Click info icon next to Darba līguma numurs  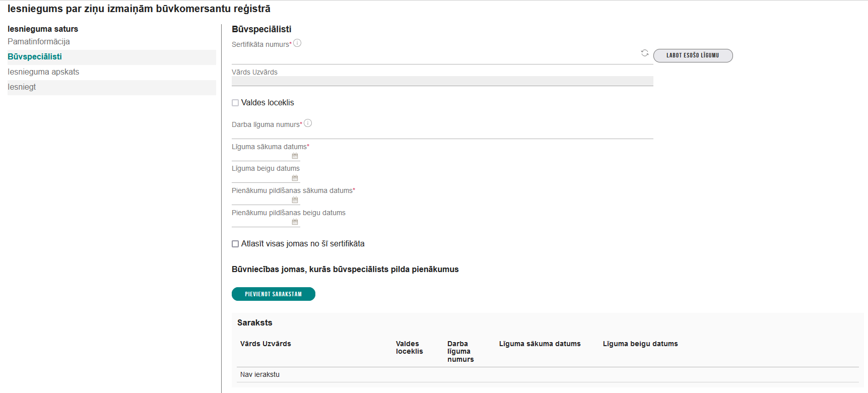pos(308,123)
